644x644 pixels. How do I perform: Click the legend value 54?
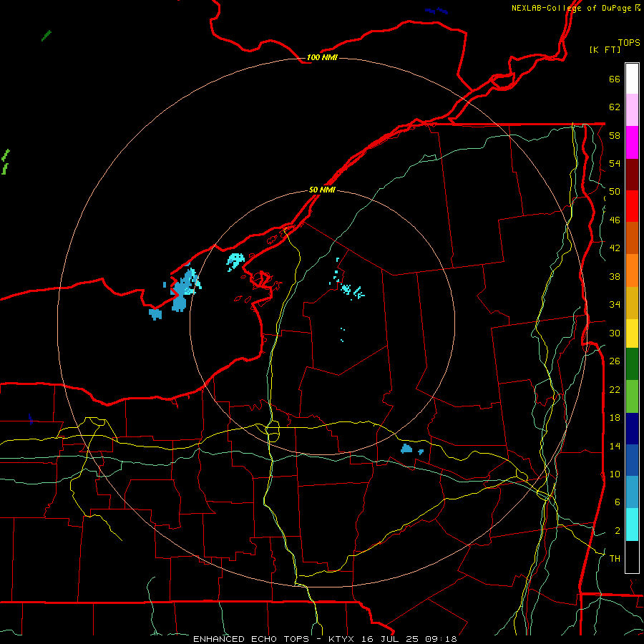coord(615,163)
